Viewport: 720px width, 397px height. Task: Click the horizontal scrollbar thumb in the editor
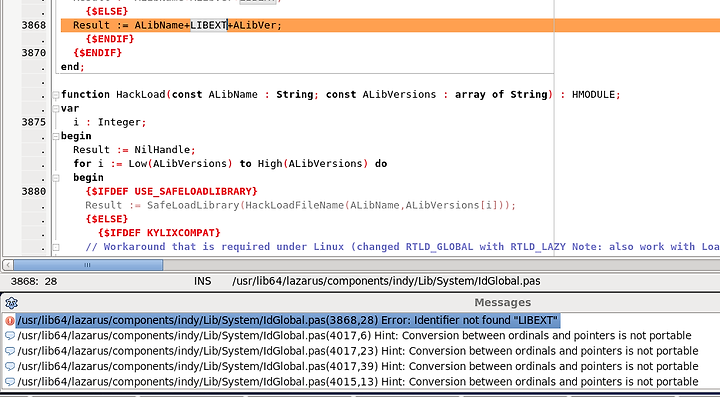tap(88, 265)
